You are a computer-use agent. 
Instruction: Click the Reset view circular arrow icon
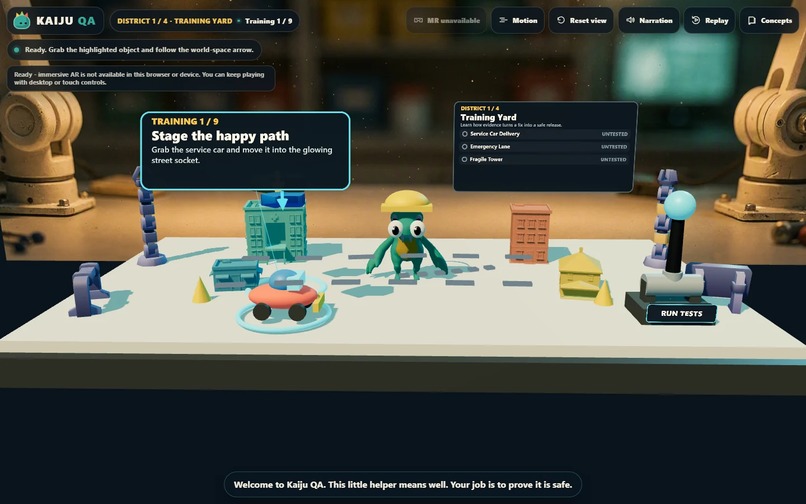(561, 21)
